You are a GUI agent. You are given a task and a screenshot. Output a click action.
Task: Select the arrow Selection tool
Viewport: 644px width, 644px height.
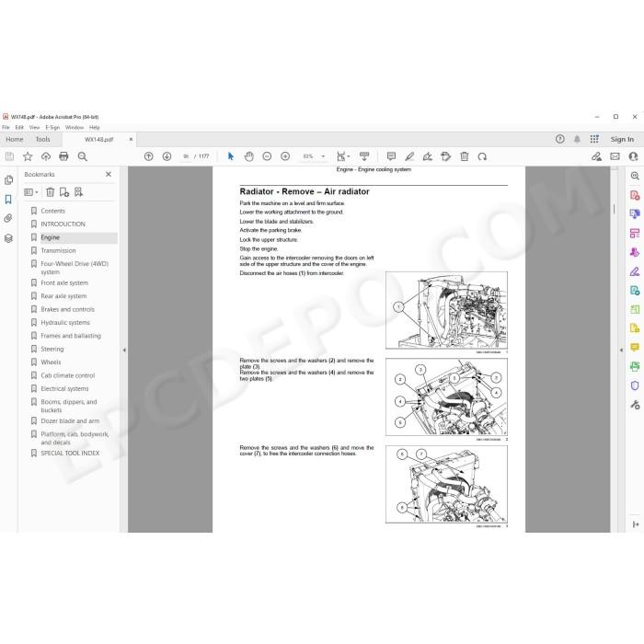(x=230, y=156)
